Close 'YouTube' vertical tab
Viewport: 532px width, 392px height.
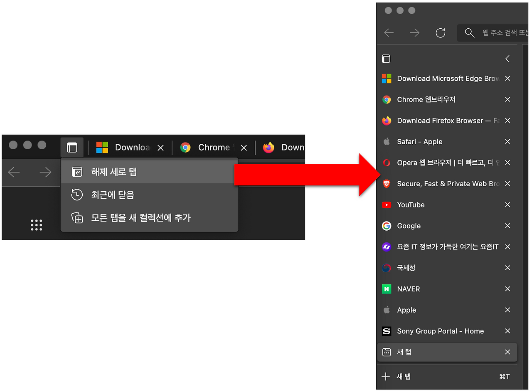(507, 205)
